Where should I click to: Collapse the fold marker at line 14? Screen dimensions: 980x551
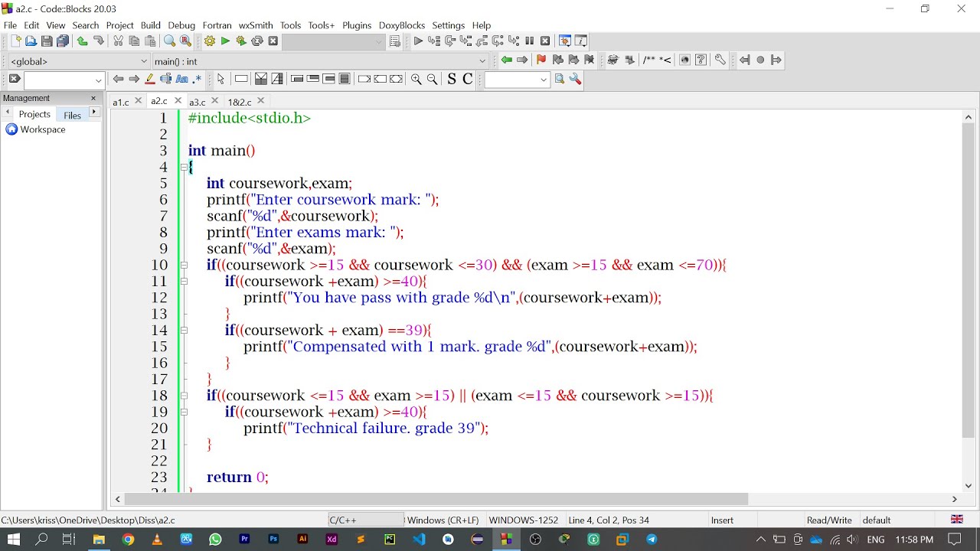coord(184,330)
